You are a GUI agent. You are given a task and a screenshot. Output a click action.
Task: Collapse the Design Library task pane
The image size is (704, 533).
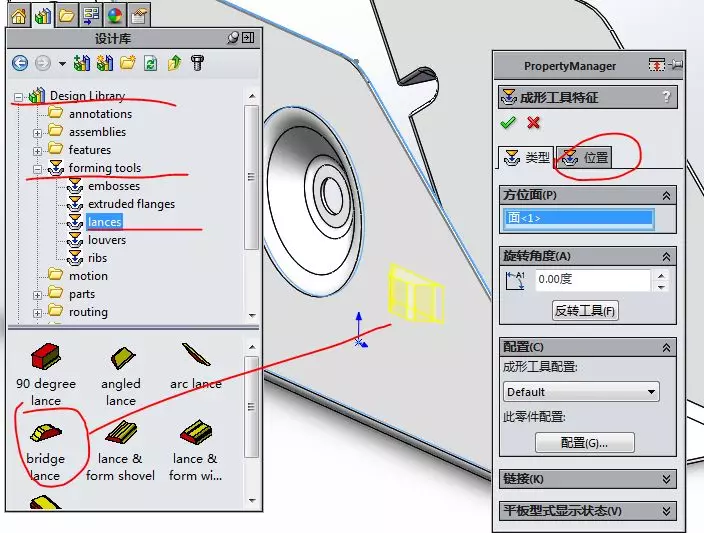[248, 38]
